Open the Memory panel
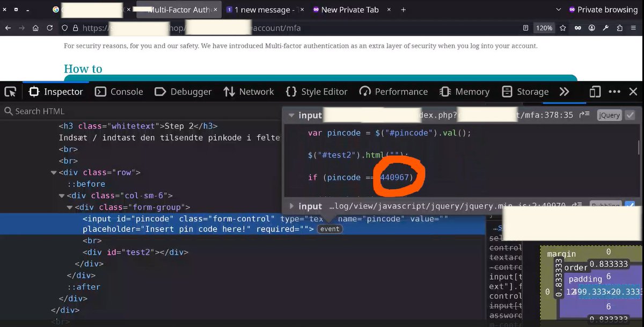Image resolution: width=644 pixels, height=327 pixels. (464, 92)
